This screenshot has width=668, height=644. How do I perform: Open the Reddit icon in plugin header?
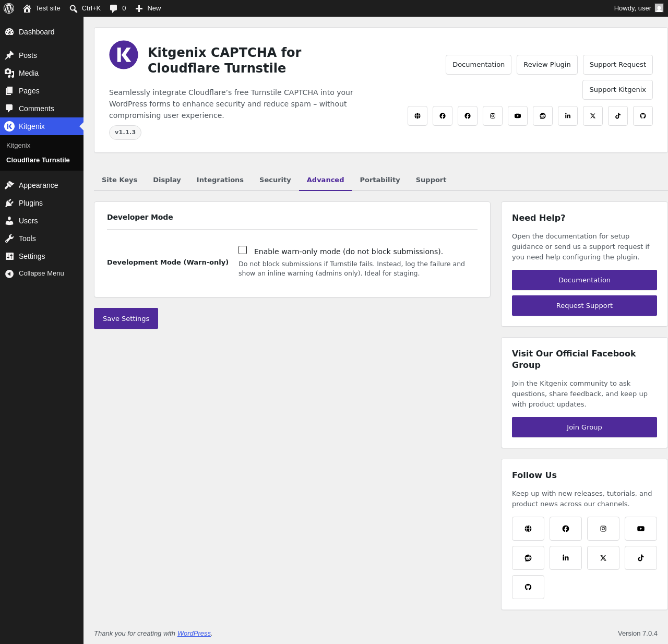pyautogui.click(x=543, y=116)
